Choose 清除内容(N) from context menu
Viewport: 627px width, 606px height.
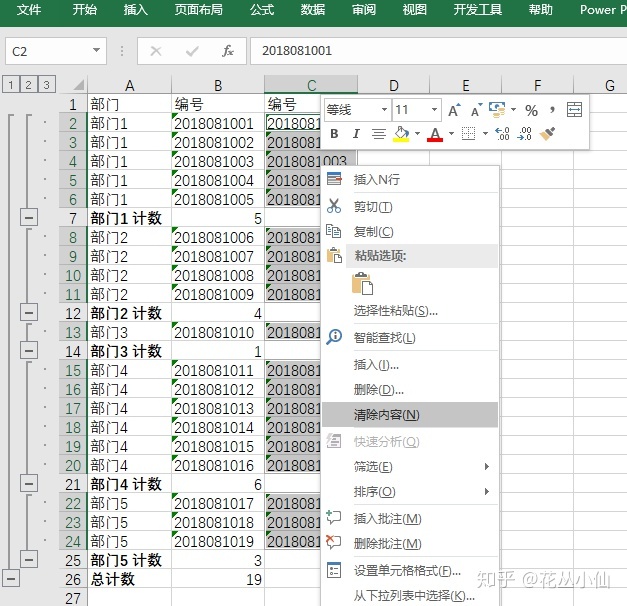point(410,415)
